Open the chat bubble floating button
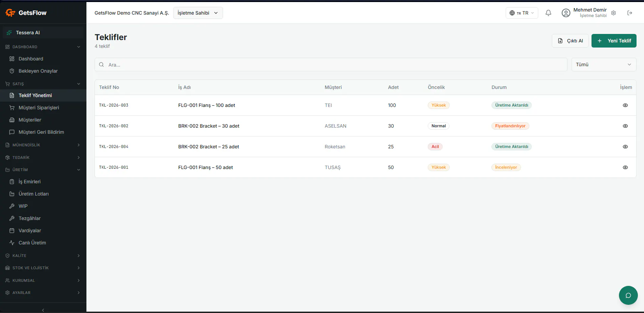The width and height of the screenshot is (644, 313). pos(628,295)
